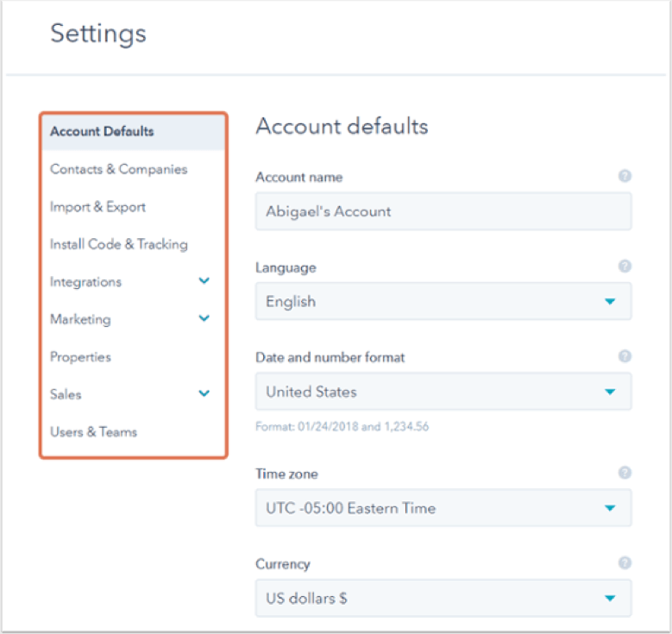Expand the Marketing chevron in sidebar

(x=204, y=318)
